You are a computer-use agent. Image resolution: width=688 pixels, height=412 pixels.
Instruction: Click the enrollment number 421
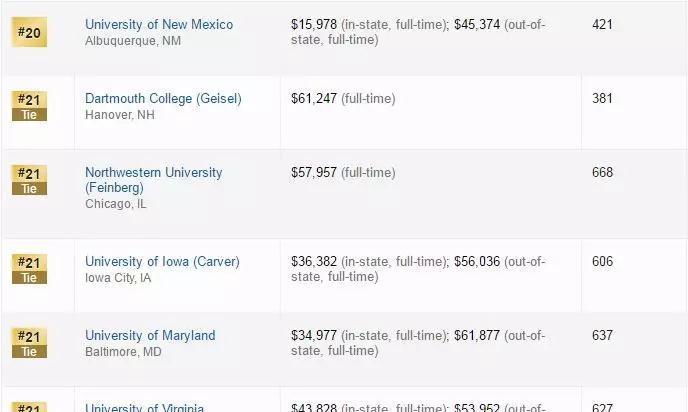pos(602,24)
